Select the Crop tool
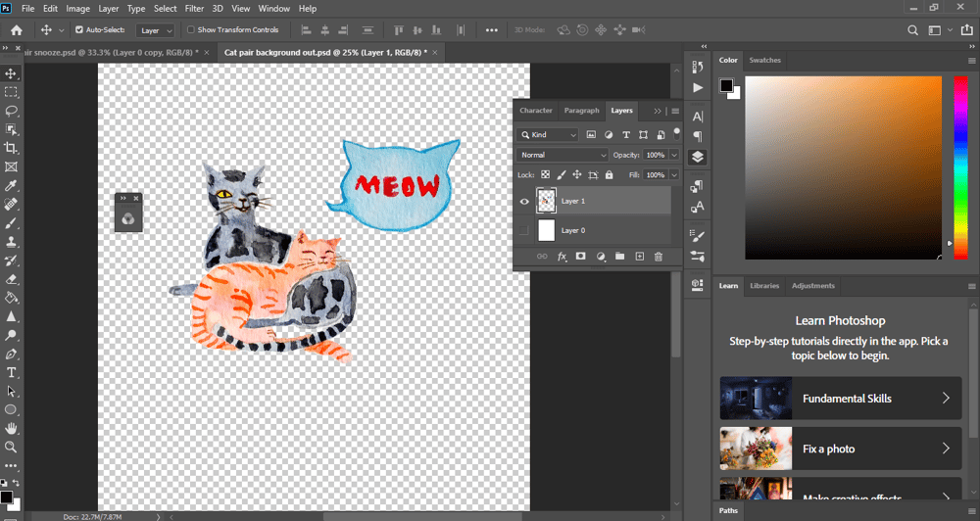980x521 pixels. 11,148
